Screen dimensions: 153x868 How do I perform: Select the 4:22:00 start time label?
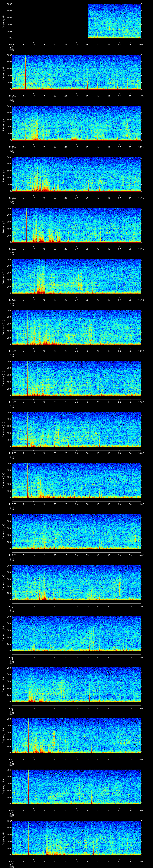click(x=12, y=708)
